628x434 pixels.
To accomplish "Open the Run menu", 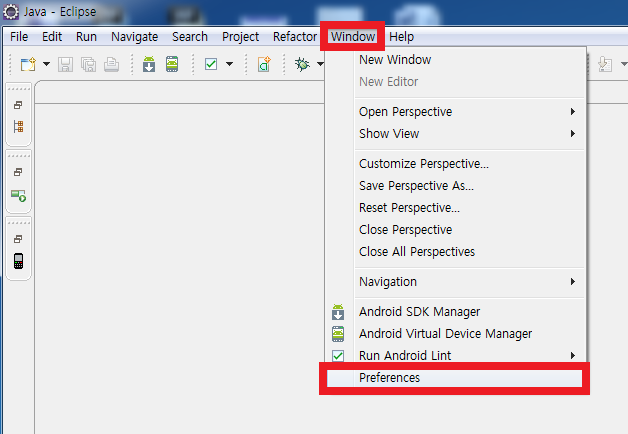I will click(x=87, y=37).
